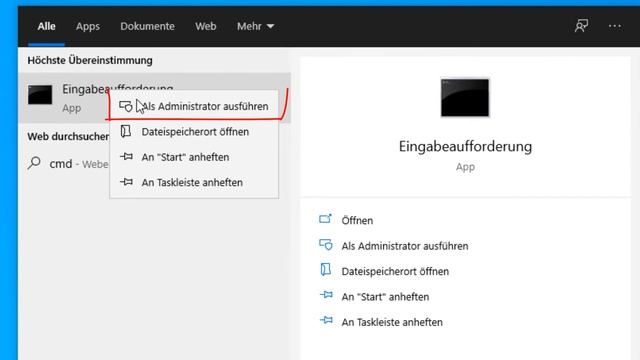This screenshot has width=640, height=360.
Task: Click administrator shield icon in right pane
Action: click(x=326, y=244)
